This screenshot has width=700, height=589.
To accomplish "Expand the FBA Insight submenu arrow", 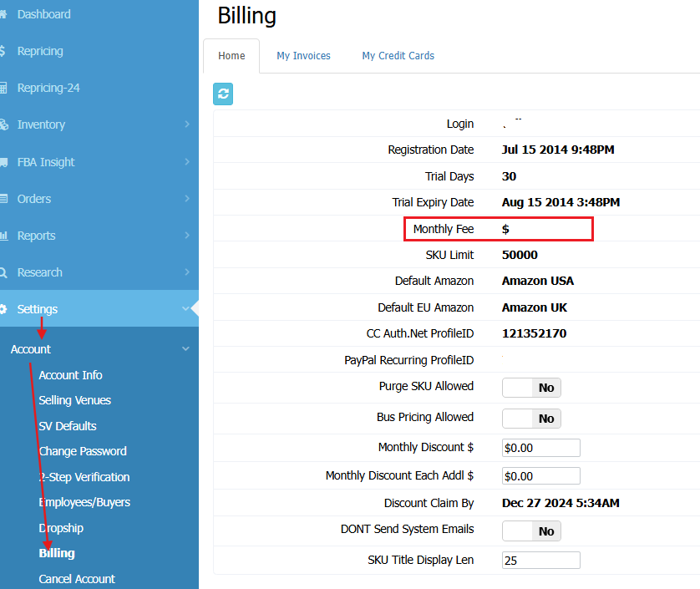I will pyautogui.click(x=186, y=162).
